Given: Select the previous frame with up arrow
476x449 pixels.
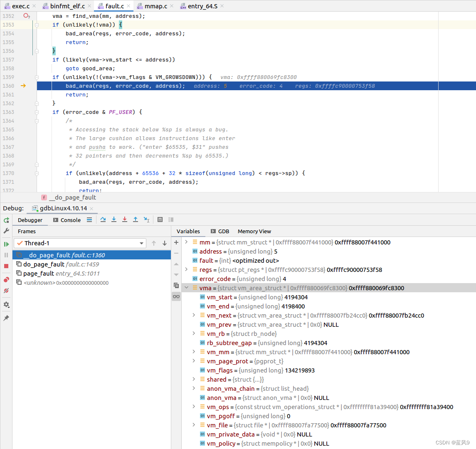Looking at the screenshot, I should pyautogui.click(x=154, y=243).
